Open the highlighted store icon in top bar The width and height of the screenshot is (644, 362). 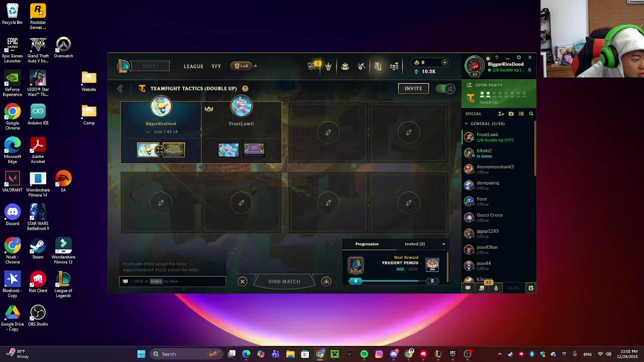click(x=378, y=66)
